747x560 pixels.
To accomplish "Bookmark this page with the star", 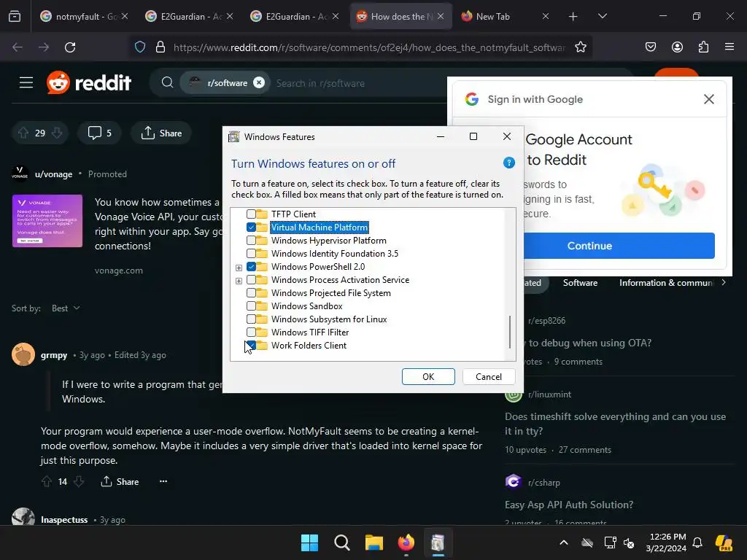I will pyautogui.click(x=580, y=47).
